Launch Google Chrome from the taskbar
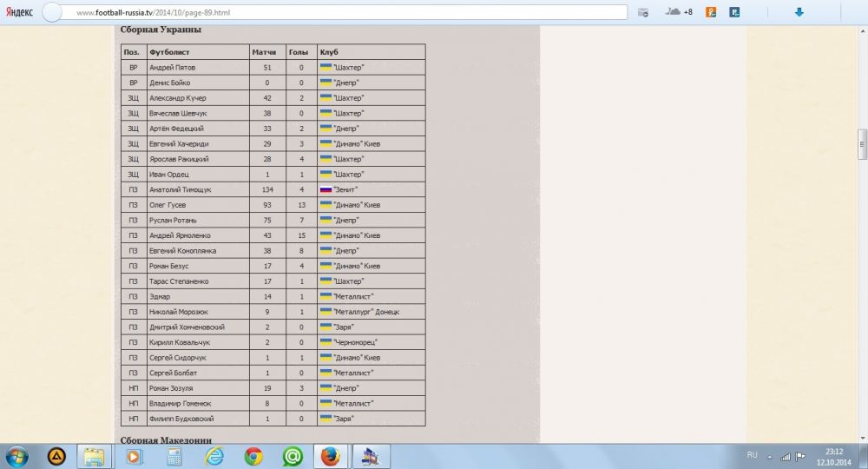Screen dimensions: 868x469 click(253, 457)
